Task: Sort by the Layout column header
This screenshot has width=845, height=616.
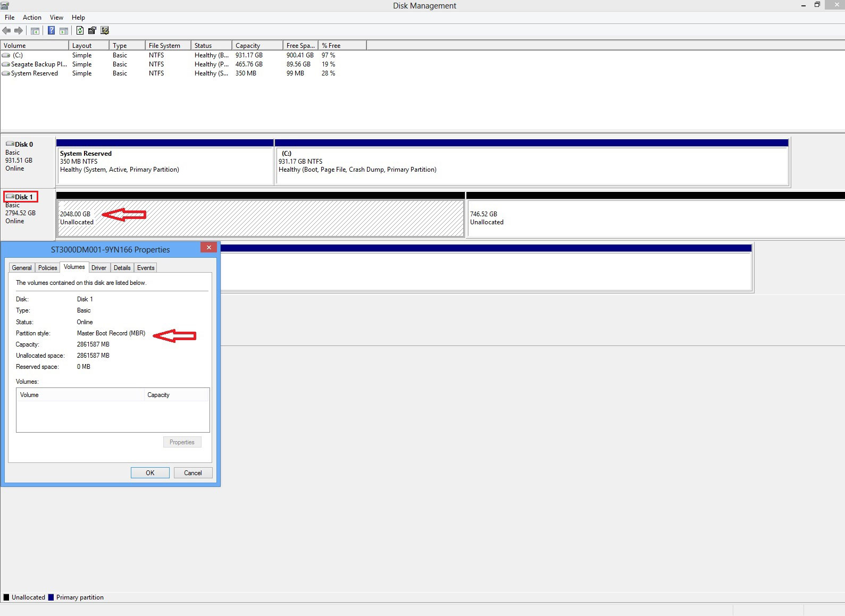Action: click(x=89, y=46)
